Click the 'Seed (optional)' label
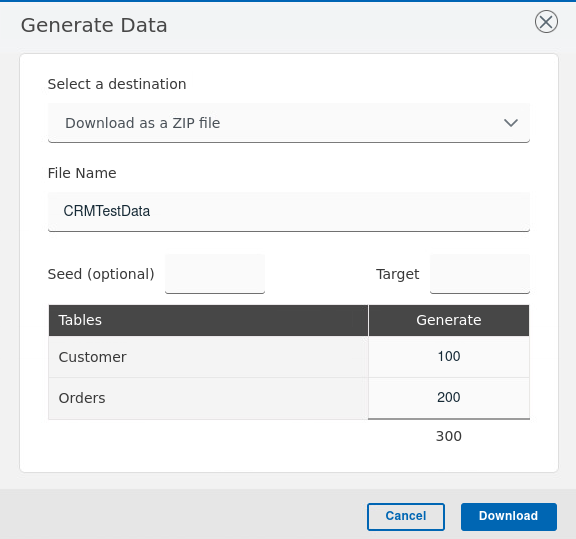Viewport: 576px width, 539px height. (101, 274)
